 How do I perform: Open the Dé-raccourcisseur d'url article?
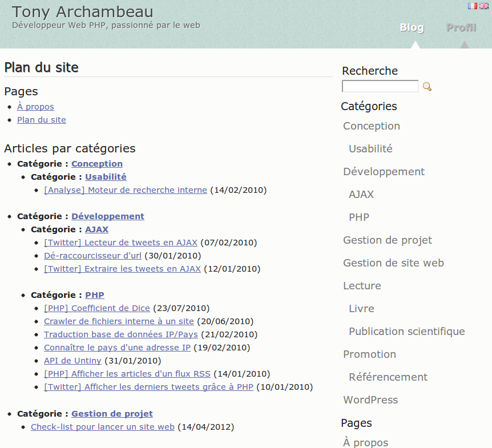tap(92, 256)
